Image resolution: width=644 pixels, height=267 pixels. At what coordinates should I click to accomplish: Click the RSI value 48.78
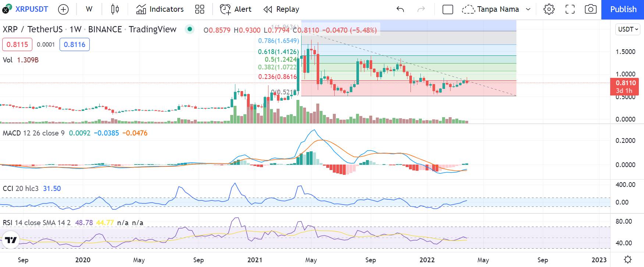tap(84, 223)
